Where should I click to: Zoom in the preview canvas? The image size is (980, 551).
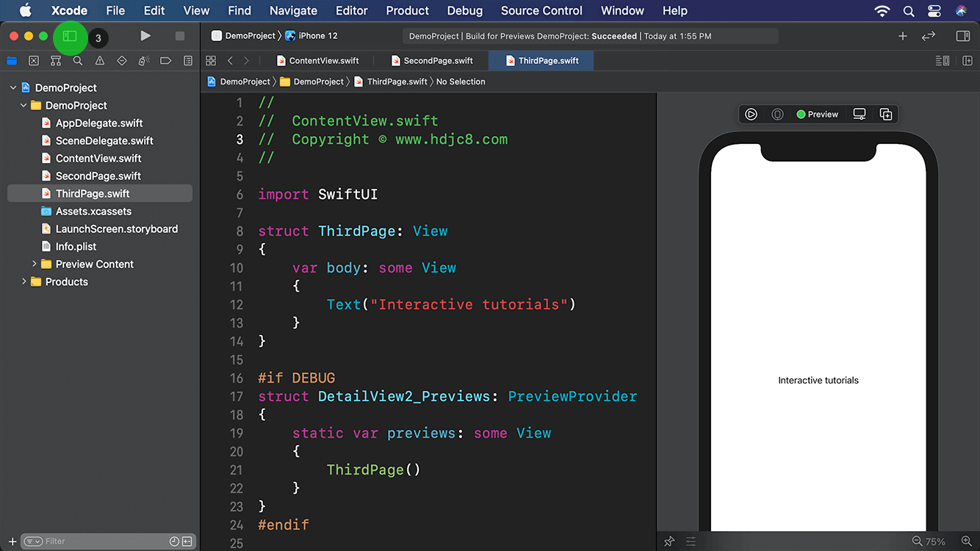(967, 541)
